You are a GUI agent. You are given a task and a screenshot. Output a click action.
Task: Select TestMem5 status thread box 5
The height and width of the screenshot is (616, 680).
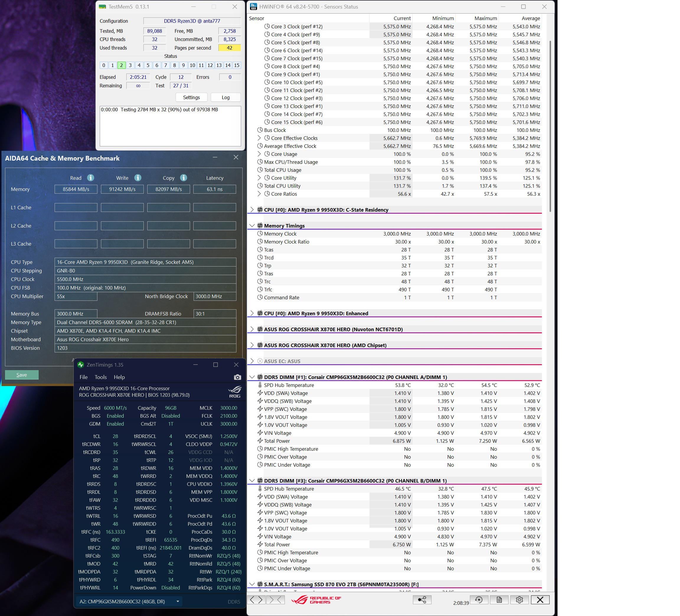pyautogui.click(x=148, y=66)
